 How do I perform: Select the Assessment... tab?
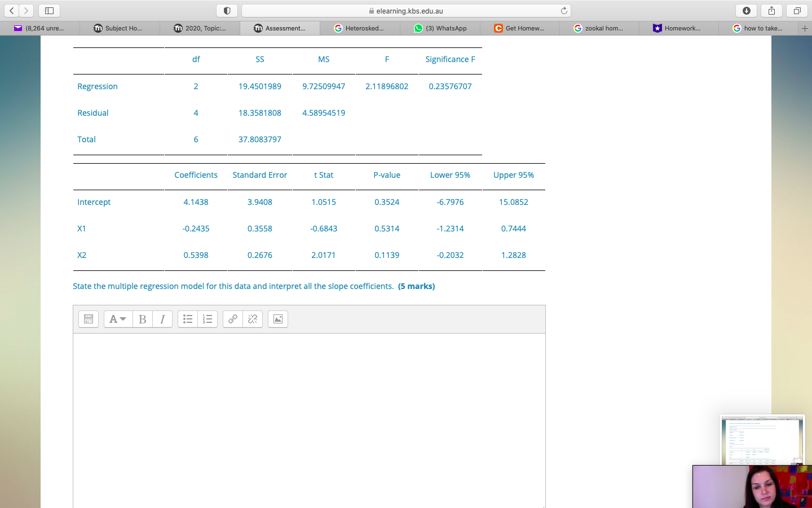click(x=280, y=28)
